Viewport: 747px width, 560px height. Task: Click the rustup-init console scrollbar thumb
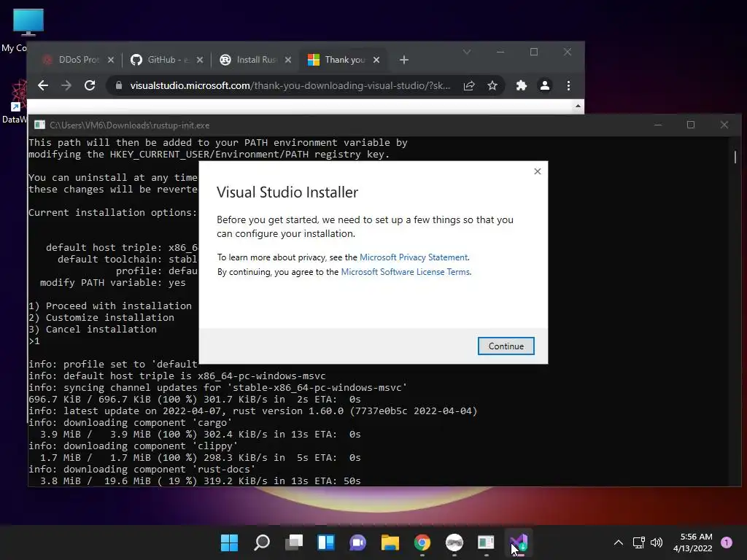pyautogui.click(x=735, y=157)
